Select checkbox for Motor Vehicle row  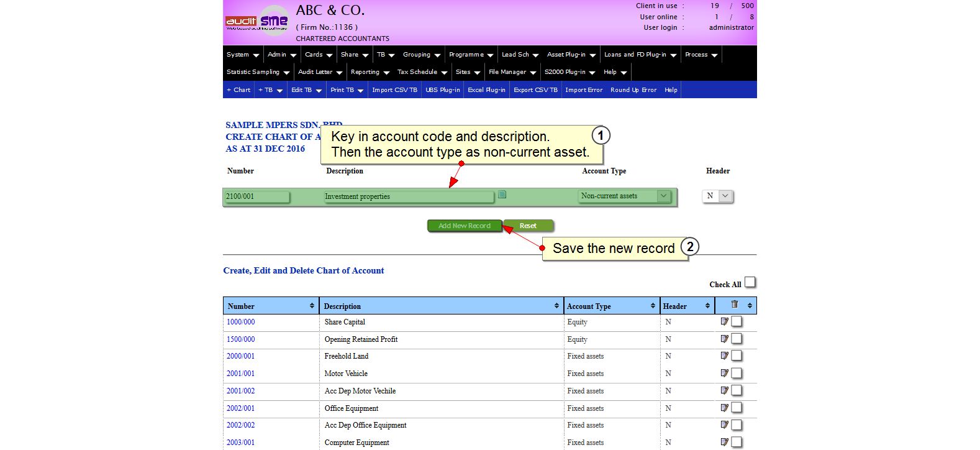click(737, 373)
